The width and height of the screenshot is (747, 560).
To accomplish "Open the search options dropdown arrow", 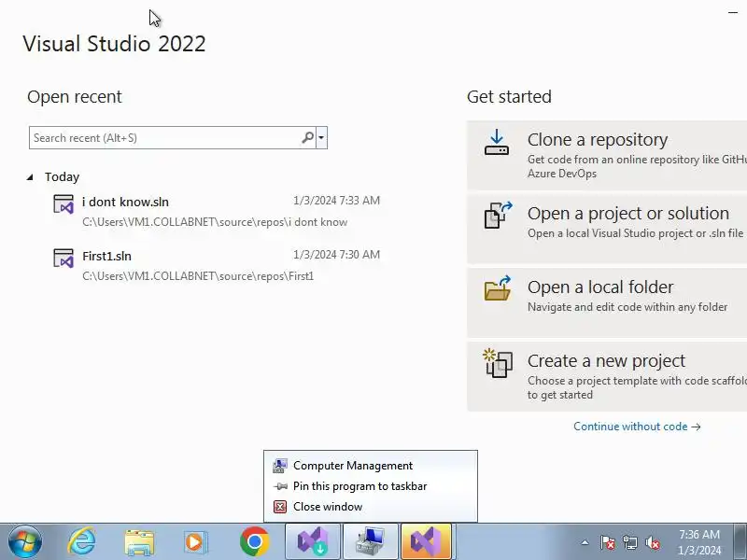I will point(321,137).
